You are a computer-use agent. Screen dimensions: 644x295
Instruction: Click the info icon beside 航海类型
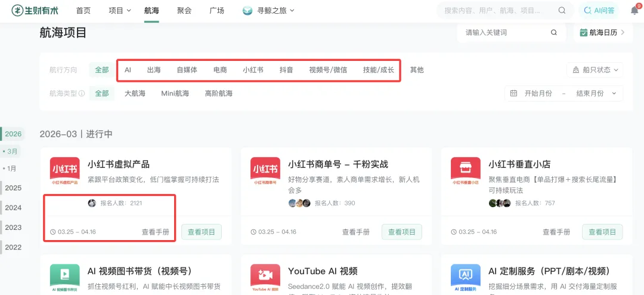coord(82,93)
